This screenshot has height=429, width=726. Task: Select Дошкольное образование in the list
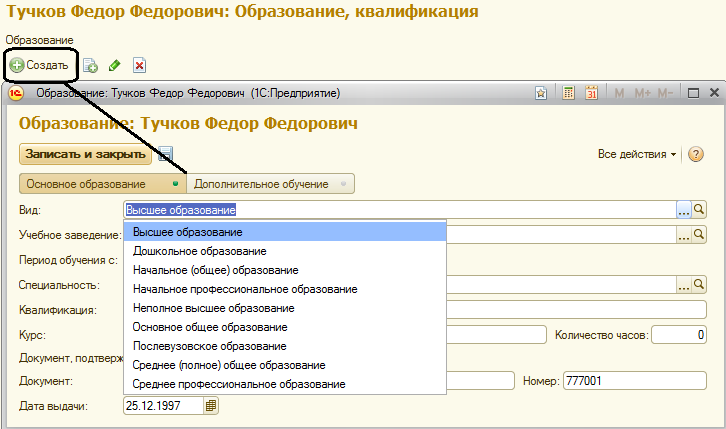285,251
